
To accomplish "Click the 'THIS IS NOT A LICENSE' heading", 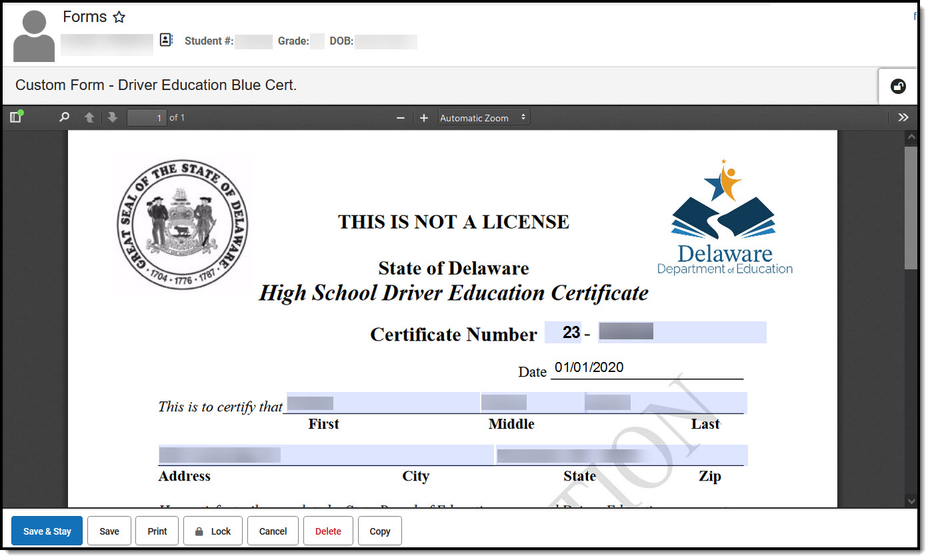I will coord(453,222).
